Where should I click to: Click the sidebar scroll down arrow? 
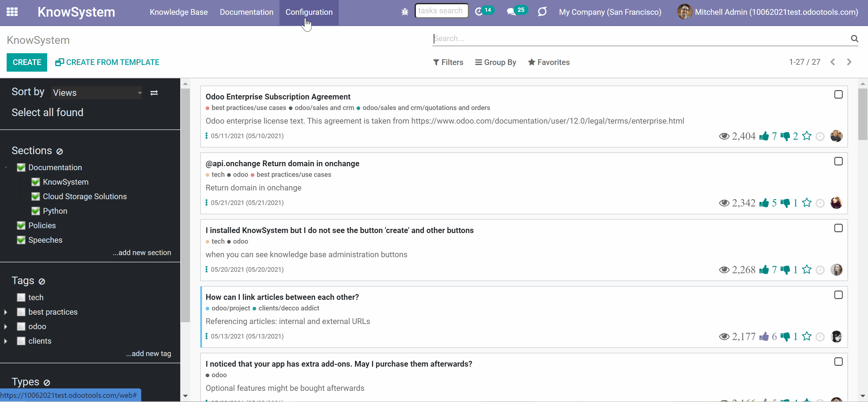(185, 396)
